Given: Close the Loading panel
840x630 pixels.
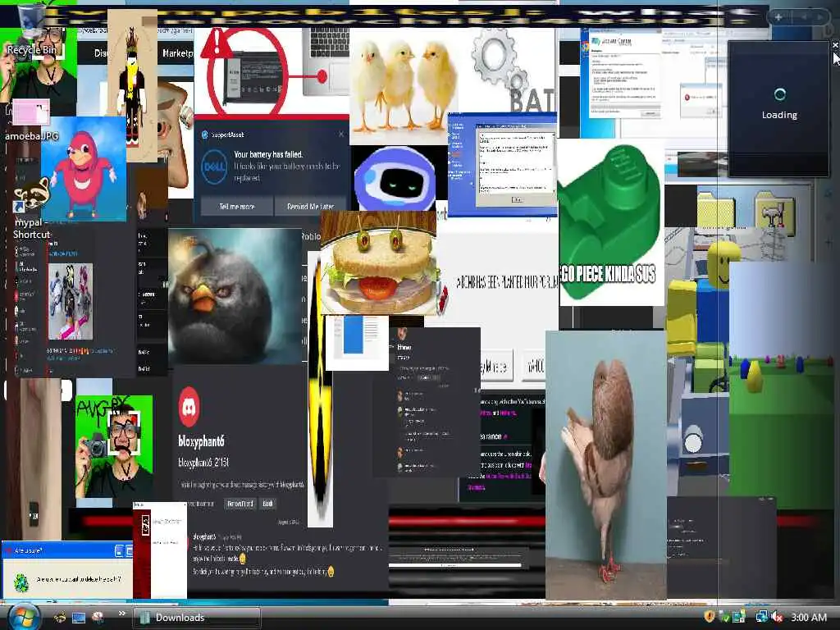Looking at the screenshot, I should point(834,46).
